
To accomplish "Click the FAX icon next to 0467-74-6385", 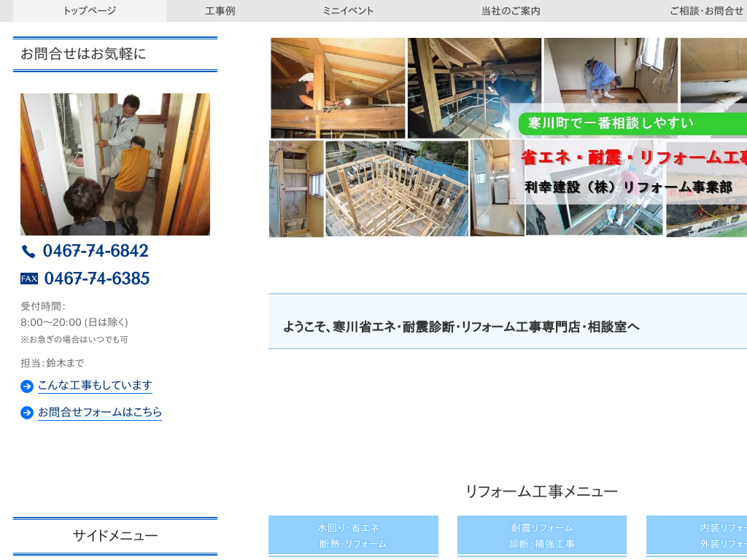I will click(x=29, y=278).
